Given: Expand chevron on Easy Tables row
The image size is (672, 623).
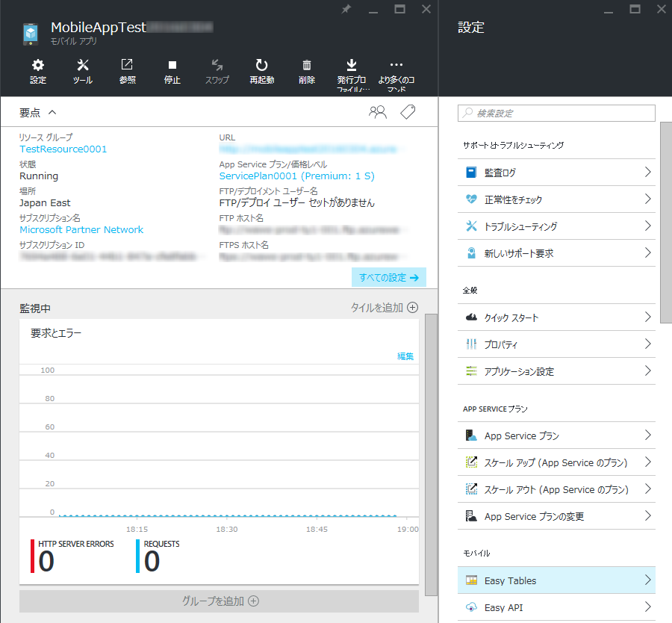Looking at the screenshot, I should pyautogui.click(x=647, y=580).
